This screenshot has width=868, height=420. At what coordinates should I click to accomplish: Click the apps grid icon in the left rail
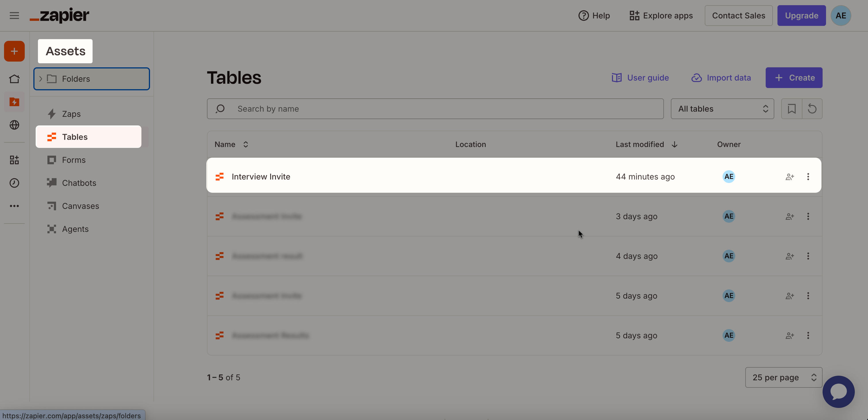point(14,160)
